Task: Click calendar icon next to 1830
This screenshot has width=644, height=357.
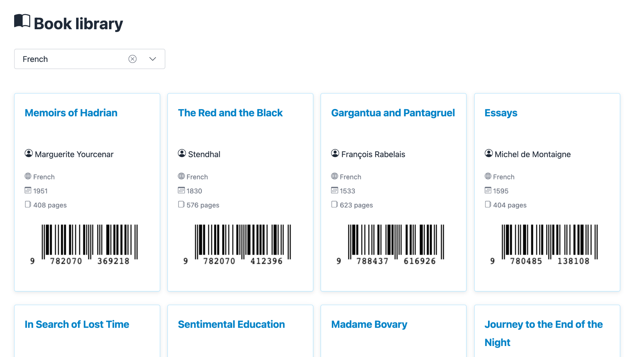Action: coord(181,190)
